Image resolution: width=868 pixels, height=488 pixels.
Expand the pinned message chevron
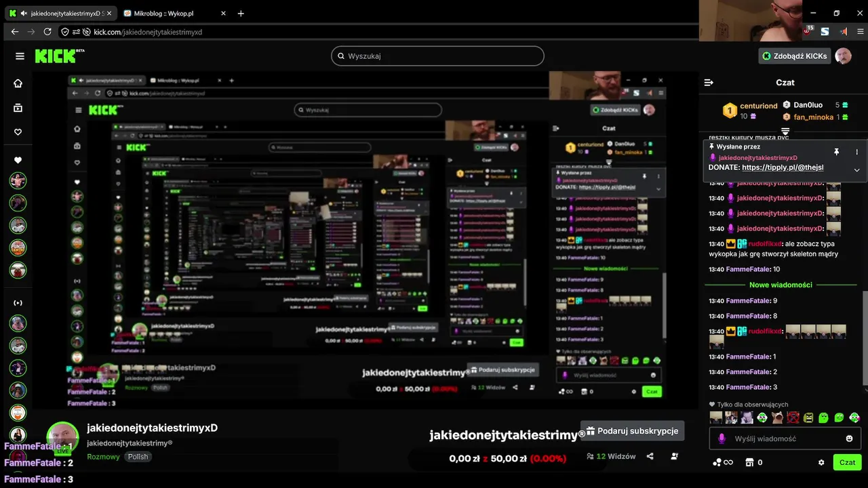856,170
